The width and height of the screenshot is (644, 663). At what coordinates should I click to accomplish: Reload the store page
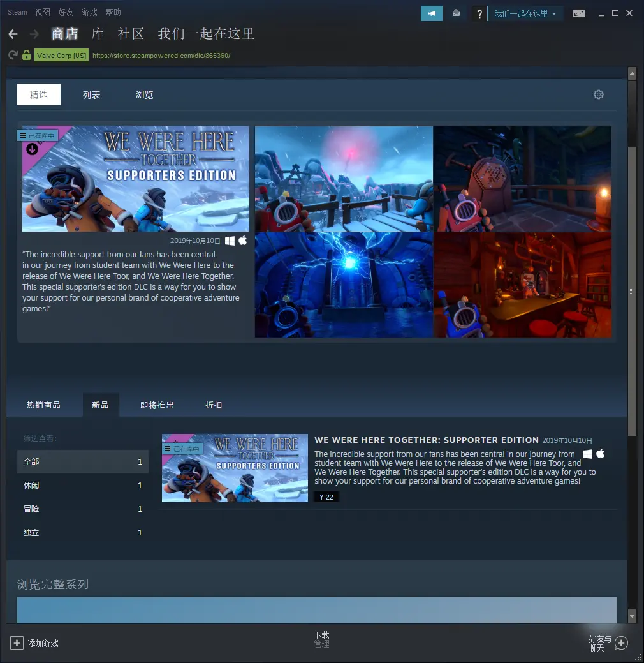tap(13, 56)
